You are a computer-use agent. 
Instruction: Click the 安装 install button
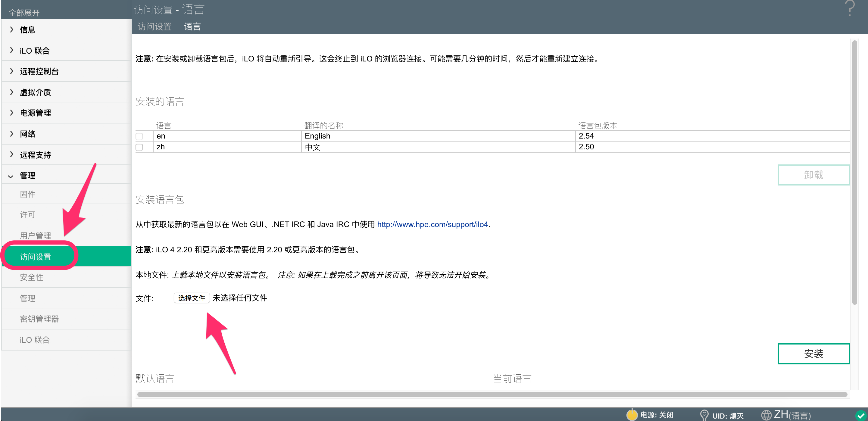813,354
